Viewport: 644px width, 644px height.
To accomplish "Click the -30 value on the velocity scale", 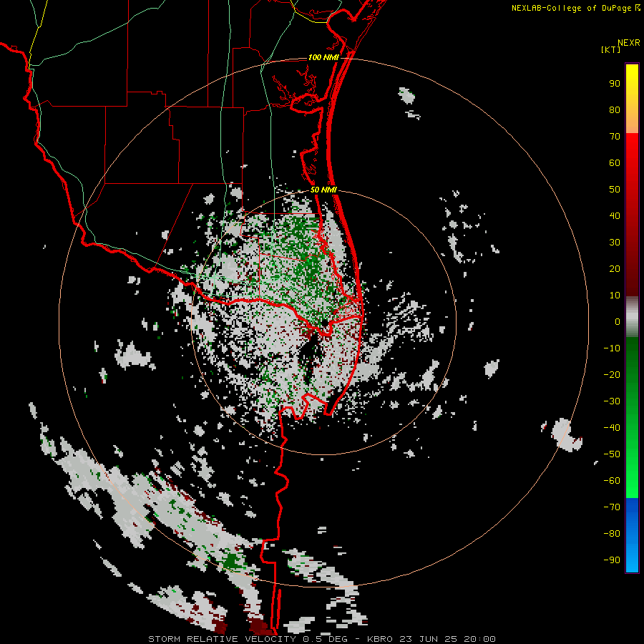I will (x=612, y=401).
